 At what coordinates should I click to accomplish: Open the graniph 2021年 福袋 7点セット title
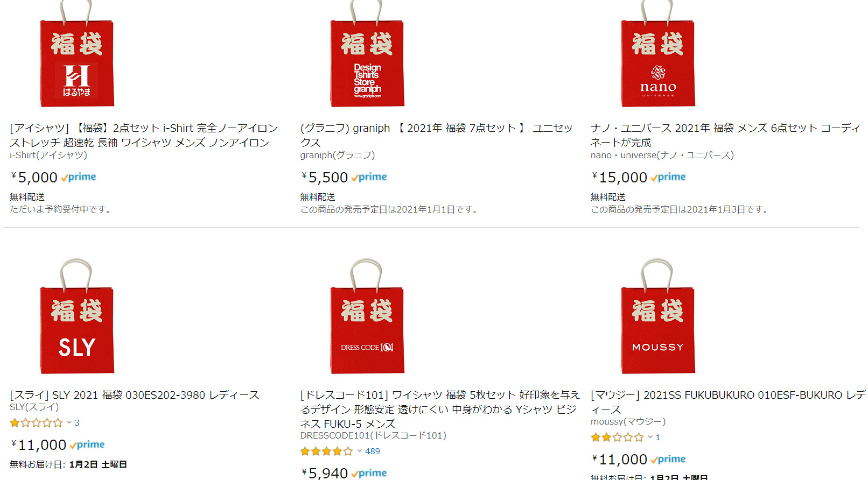coord(436,135)
